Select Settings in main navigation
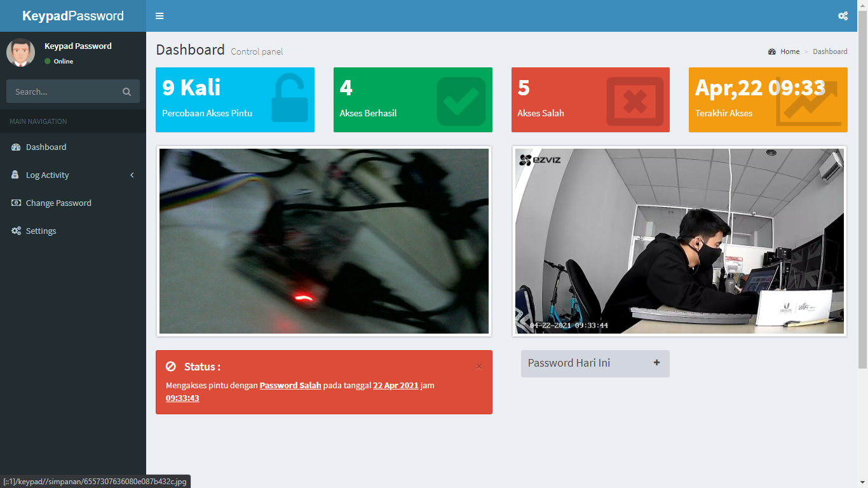Viewport: 868px width, 488px height. click(x=41, y=231)
